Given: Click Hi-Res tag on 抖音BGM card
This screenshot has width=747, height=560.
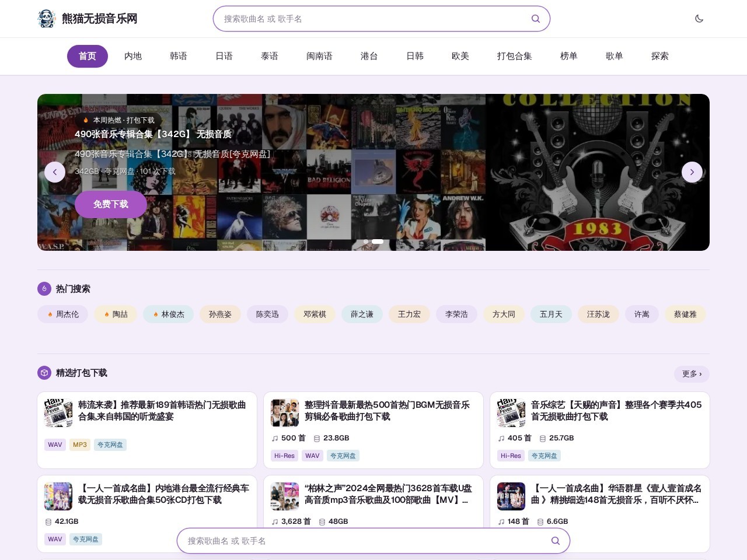Looking at the screenshot, I should pyautogui.click(x=284, y=456).
